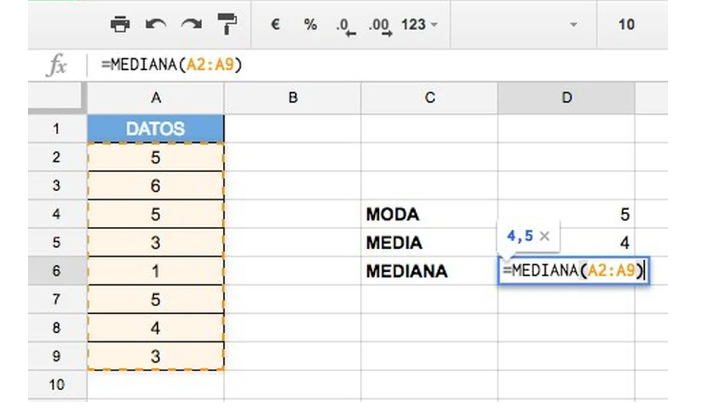The height and width of the screenshot is (409, 713).
Task: Decrease decimal places icon
Action: 346,26
